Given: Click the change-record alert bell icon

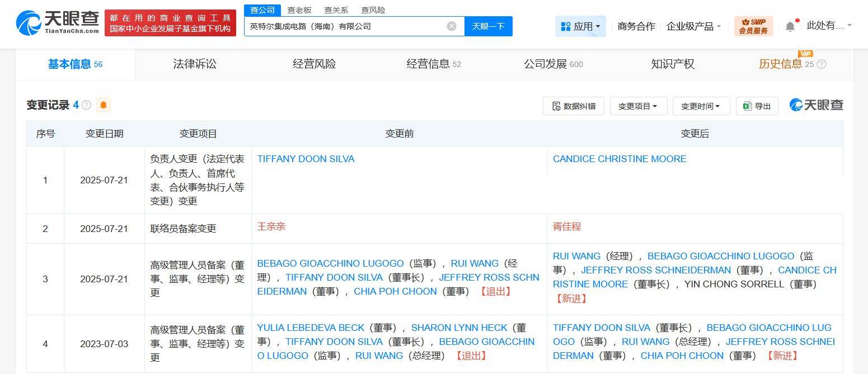Looking at the screenshot, I should pyautogui.click(x=104, y=105).
